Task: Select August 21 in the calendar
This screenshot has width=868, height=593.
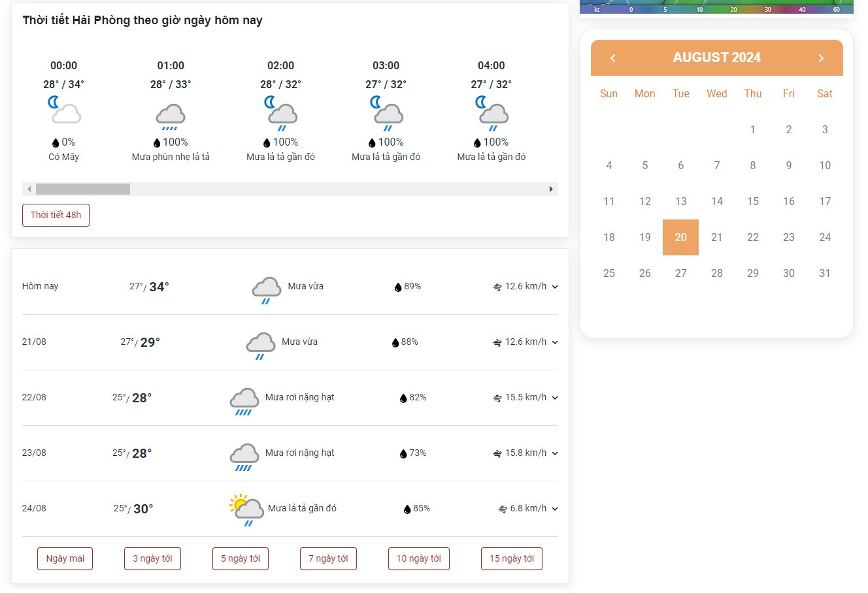Action: 716,237
